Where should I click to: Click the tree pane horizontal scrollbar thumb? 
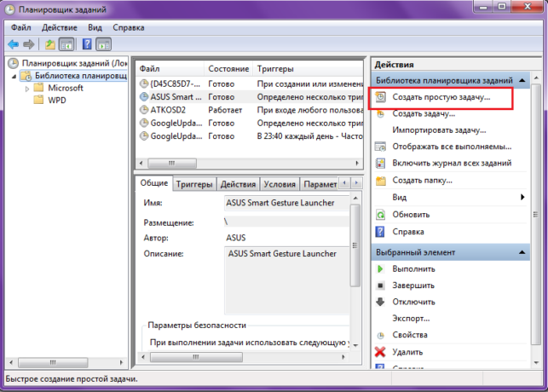point(53,363)
